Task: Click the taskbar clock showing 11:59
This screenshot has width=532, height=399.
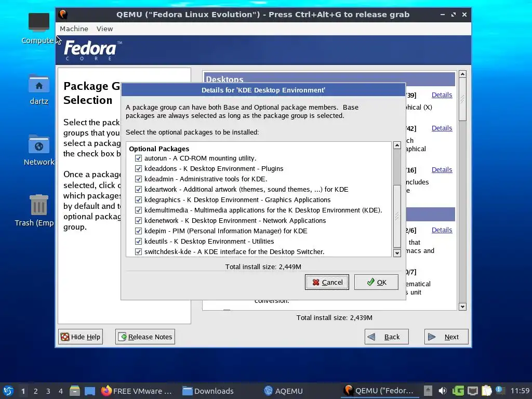Action: coord(520,391)
